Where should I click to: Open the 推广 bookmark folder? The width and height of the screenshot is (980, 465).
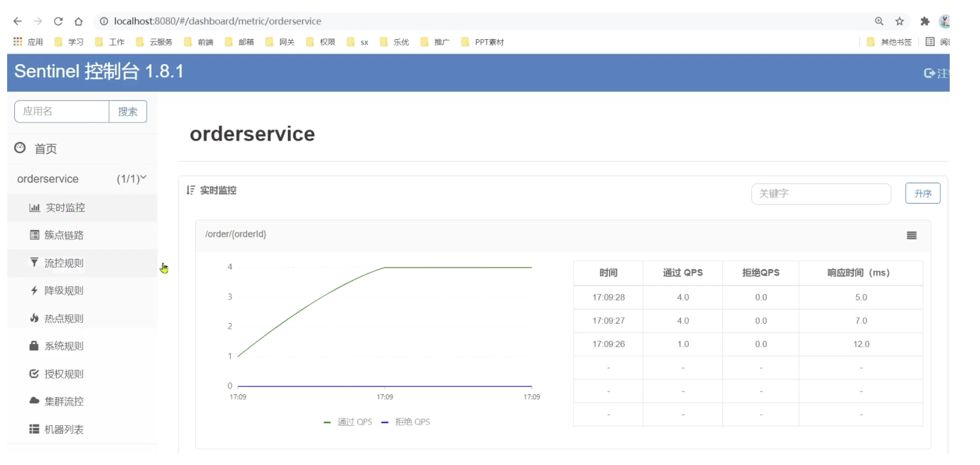(435, 42)
